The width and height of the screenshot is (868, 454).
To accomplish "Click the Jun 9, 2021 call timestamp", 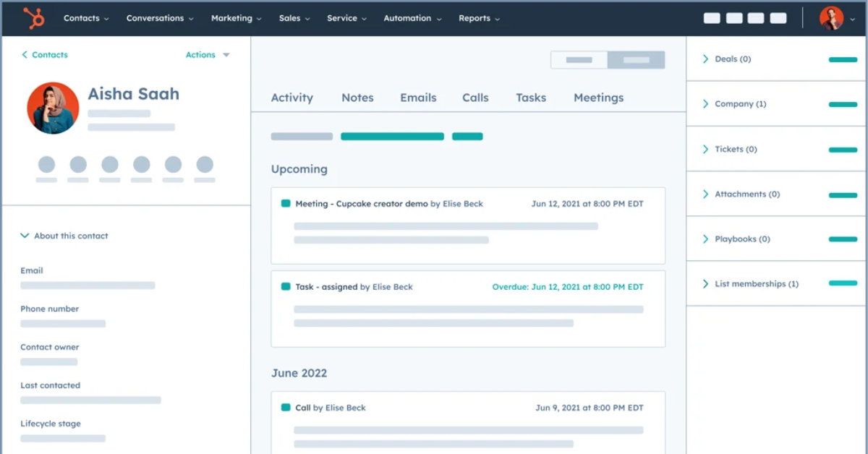I will (590, 408).
